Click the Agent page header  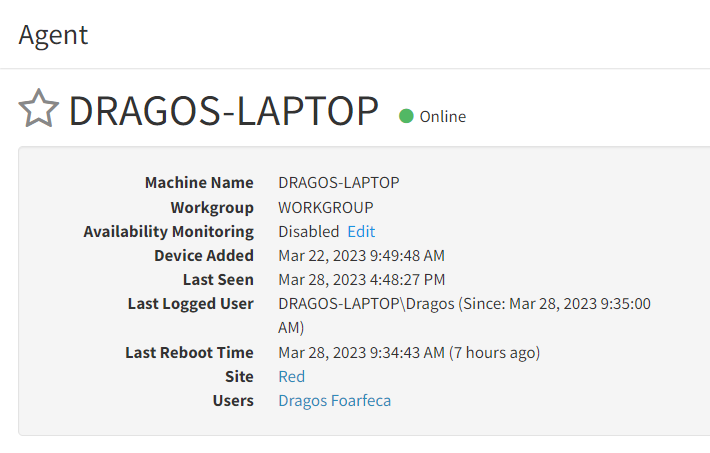[x=53, y=35]
